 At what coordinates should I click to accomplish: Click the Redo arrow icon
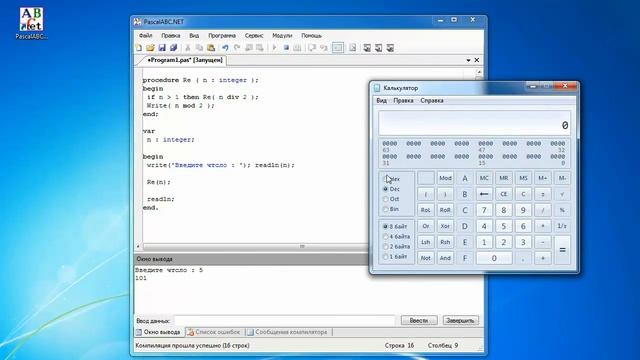click(237, 48)
